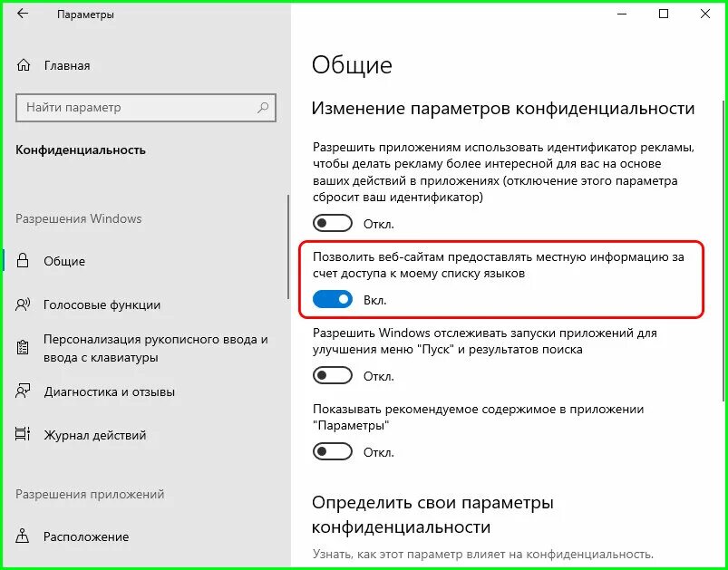The image size is (728, 570).
Task: Click the back arrow icon
Action: 23,14
